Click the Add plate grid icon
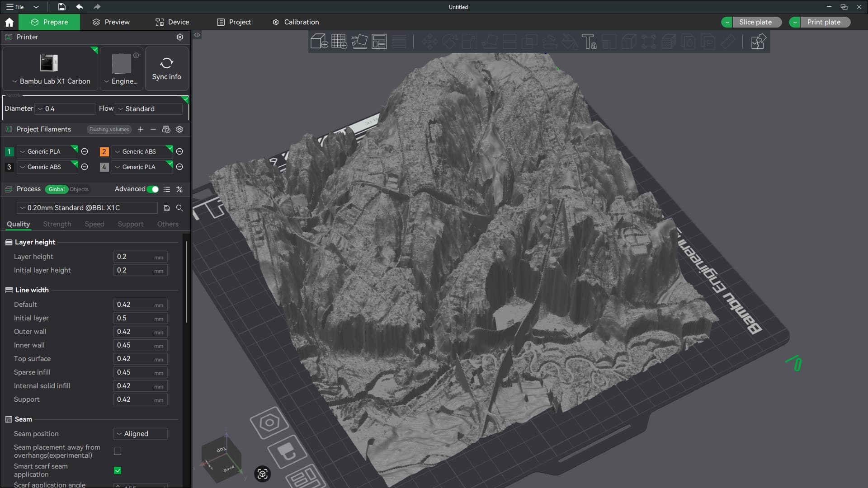Screen dimensions: 868x488 (339, 42)
